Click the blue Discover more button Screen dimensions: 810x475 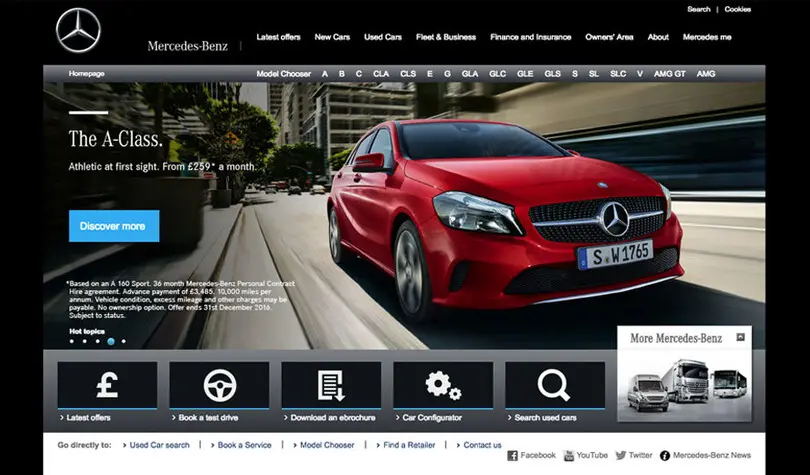[114, 226]
